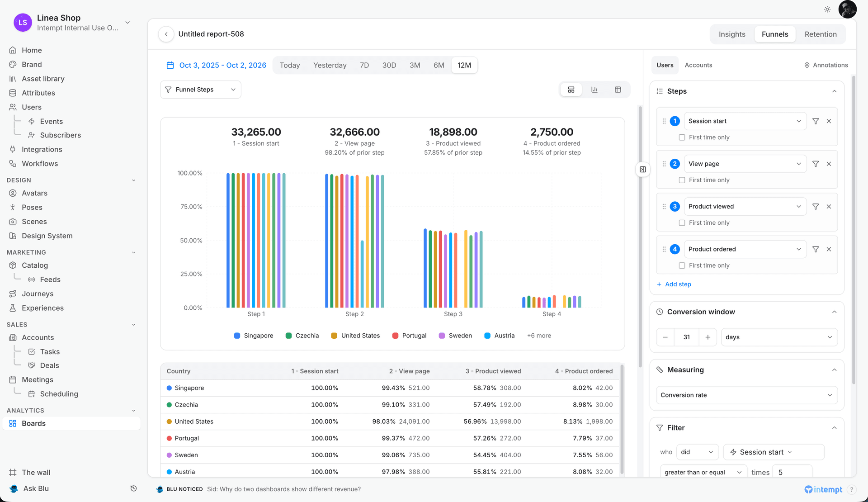Collapse the Measuring section

(x=835, y=370)
